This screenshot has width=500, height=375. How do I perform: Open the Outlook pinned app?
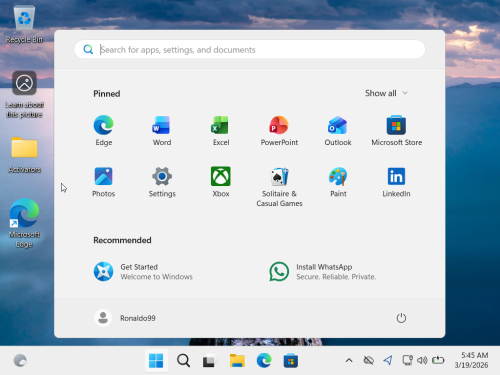click(x=338, y=131)
